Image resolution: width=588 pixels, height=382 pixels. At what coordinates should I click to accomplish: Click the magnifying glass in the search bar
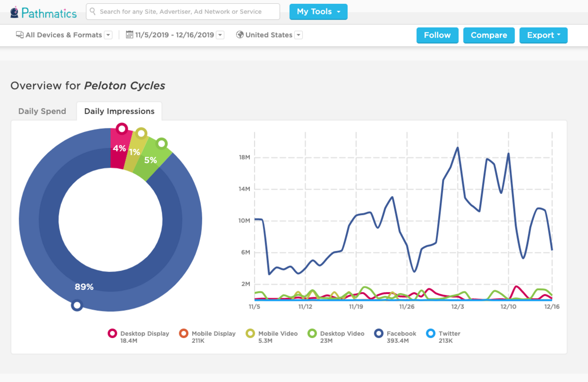(93, 11)
